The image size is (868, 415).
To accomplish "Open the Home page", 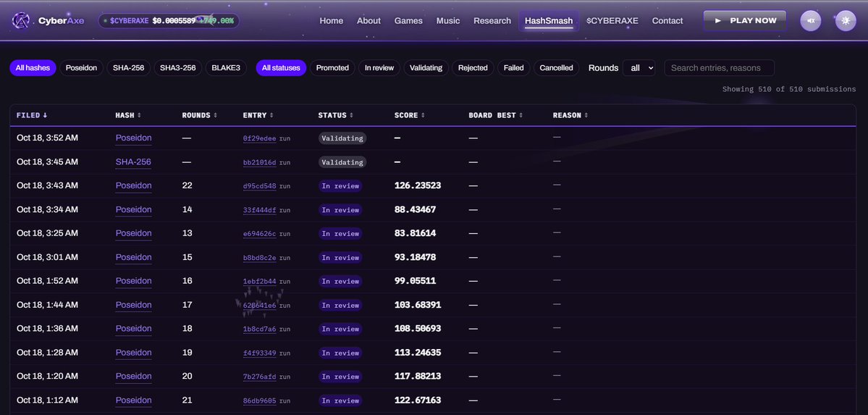I will click(x=331, y=21).
